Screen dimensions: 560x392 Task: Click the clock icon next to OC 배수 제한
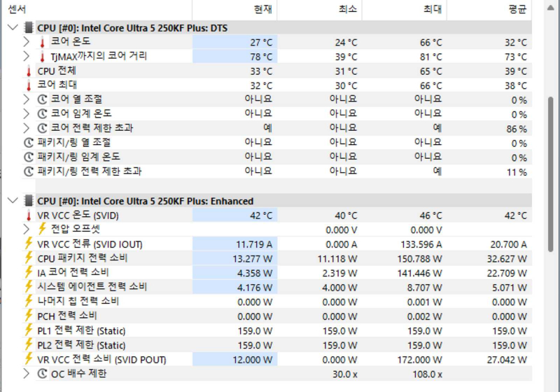[x=43, y=374]
